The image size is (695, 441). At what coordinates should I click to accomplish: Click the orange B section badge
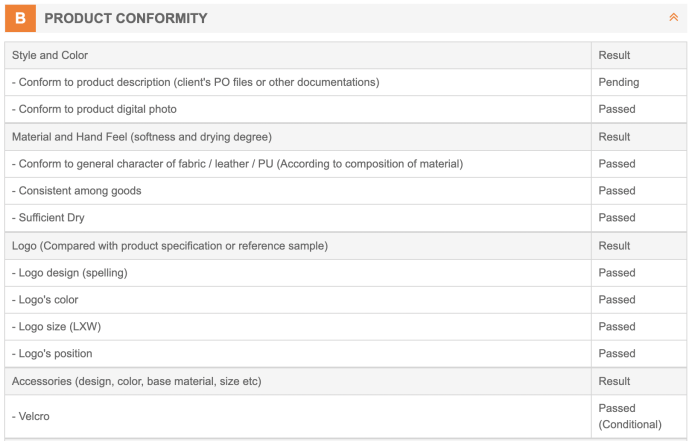(20, 18)
